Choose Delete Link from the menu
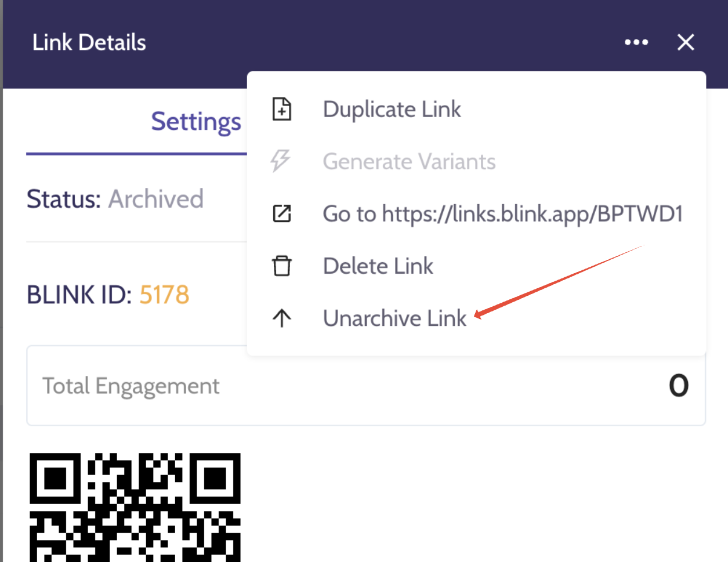728x562 pixels. [x=378, y=266]
